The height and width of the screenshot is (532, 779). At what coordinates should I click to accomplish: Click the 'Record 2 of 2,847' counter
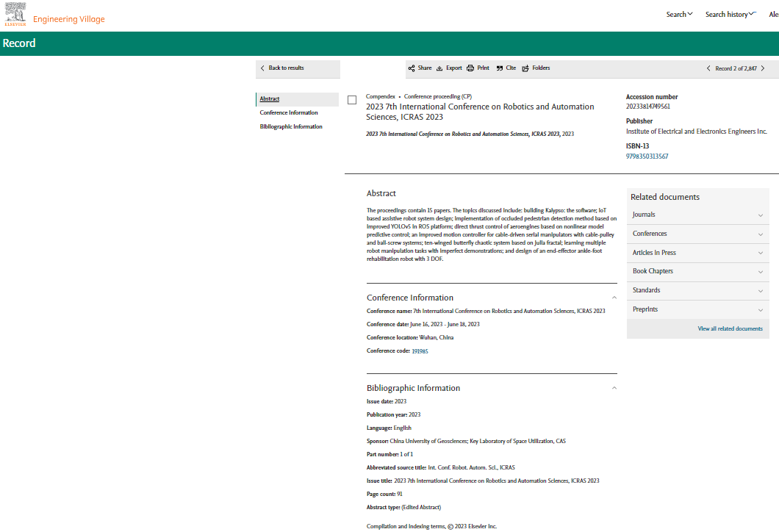click(x=736, y=68)
